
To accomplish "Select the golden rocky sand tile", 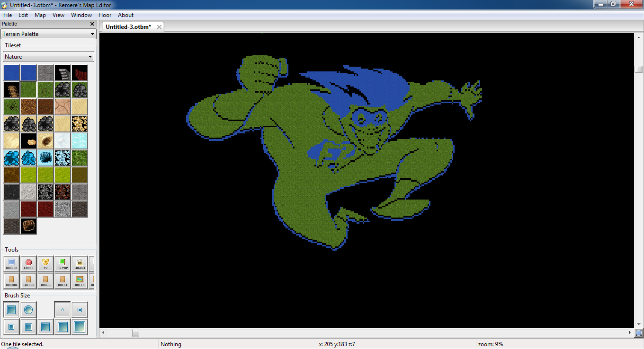I will pyautogui.click(x=80, y=124).
